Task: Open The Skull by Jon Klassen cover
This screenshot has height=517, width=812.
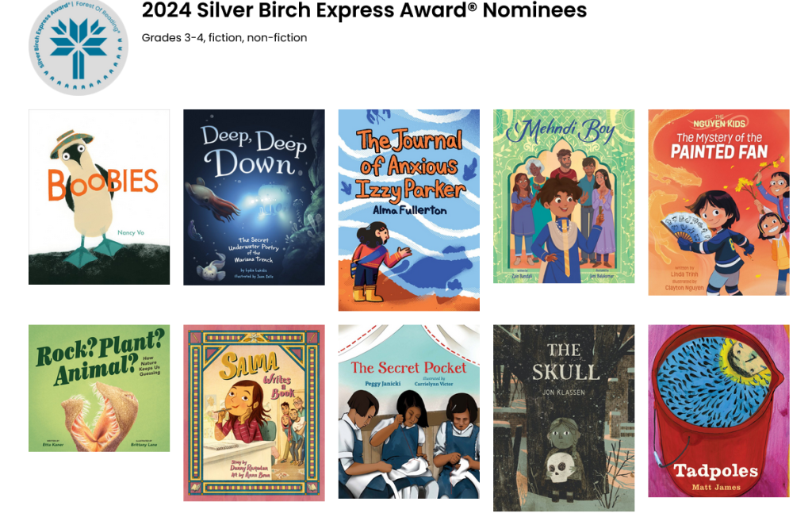Action: [564, 418]
